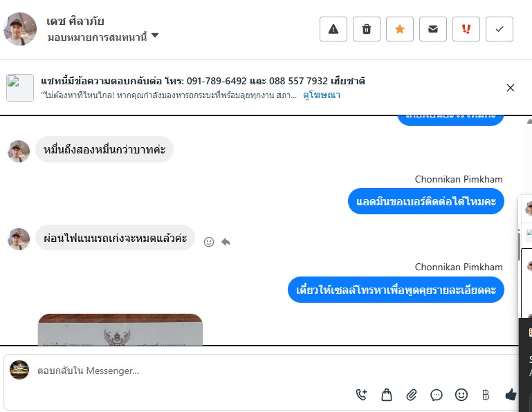
Task: Open the ดูโฆษณา ad link
Action: click(x=322, y=95)
